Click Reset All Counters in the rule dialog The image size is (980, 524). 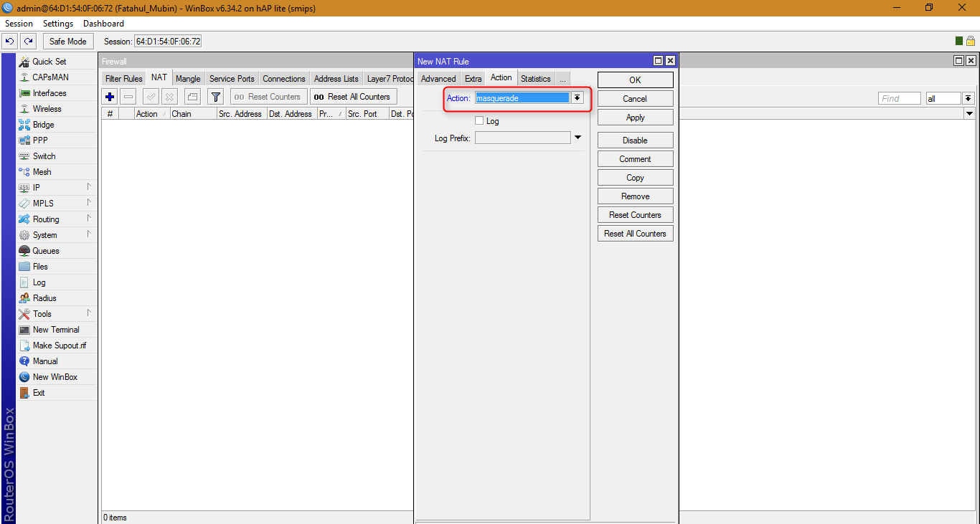click(635, 232)
